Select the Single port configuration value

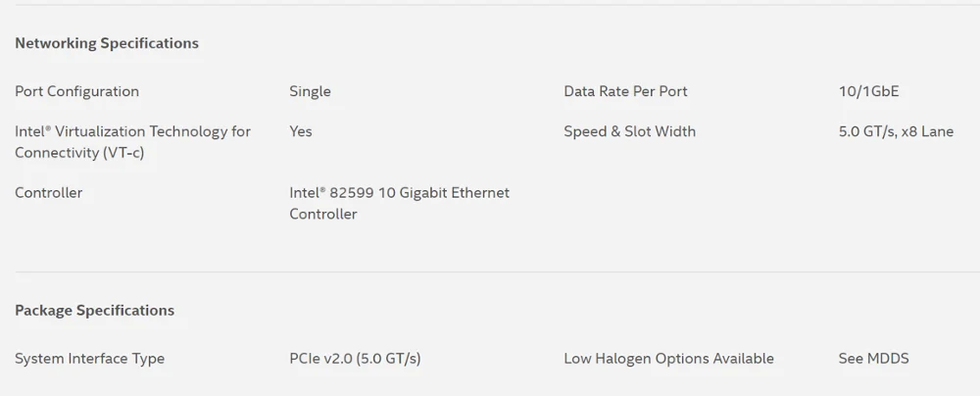click(x=310, y=91)
